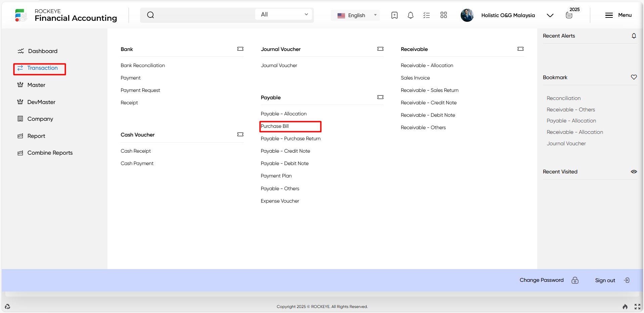Open Payable - Allocation in Payable section

tap(284, 114)
